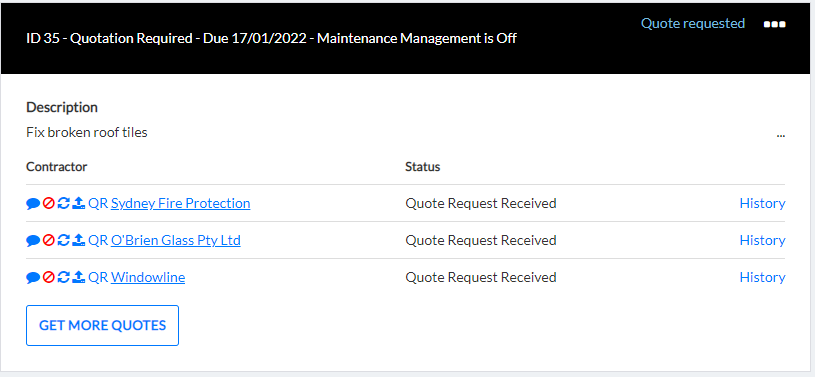
Task: Click the red cancel icon for Sydney Fire Protection
Action: pos(49,204)
